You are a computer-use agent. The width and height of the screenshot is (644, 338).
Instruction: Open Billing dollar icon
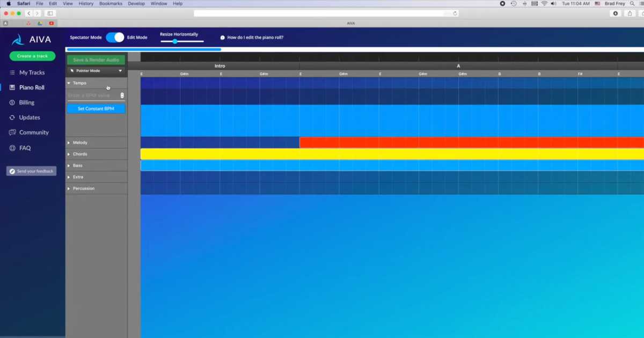[12, 102]
